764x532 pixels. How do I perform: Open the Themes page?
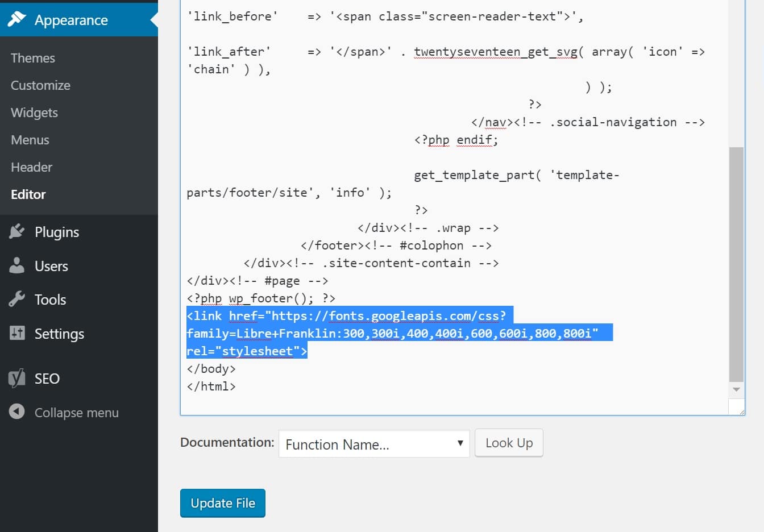coord(32,57)
